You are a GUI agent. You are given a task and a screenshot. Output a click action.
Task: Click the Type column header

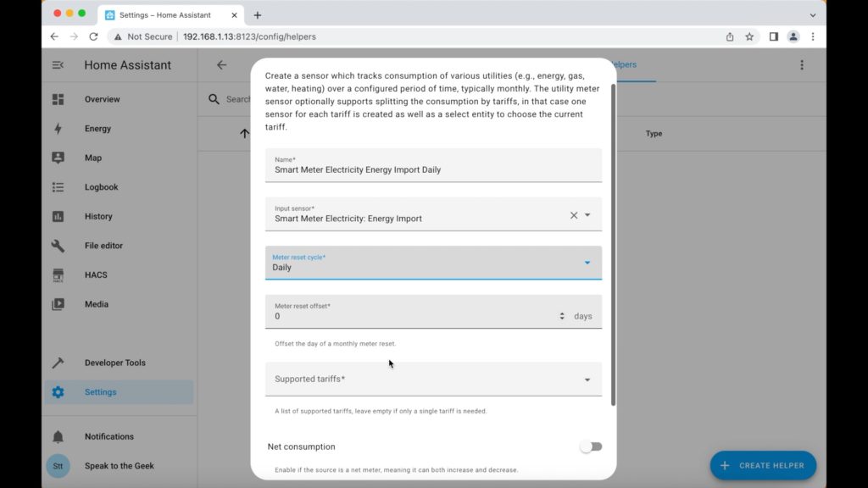pos(654,133)
